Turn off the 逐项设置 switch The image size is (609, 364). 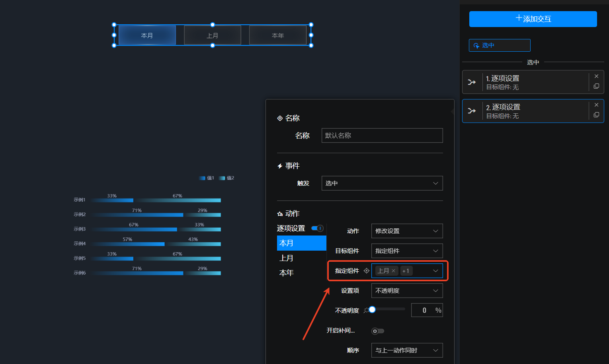(x=318, y=228)
